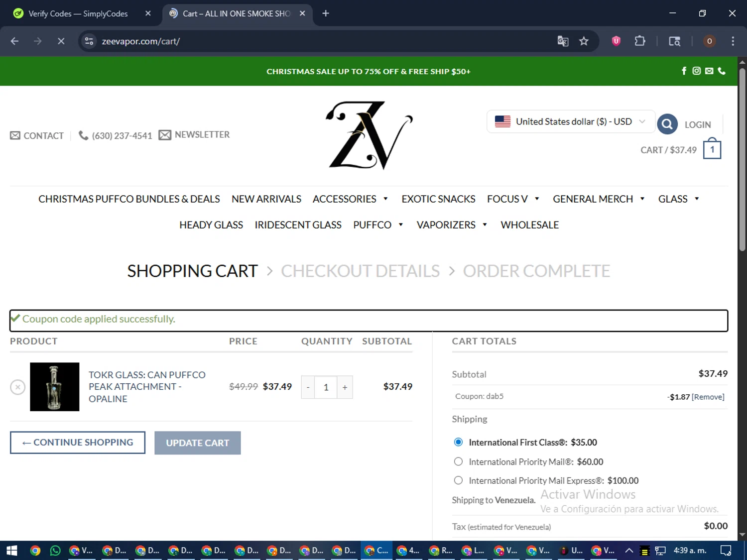Open the cart bag icon showing 1
The height and width of the screenshot is (560, 747).
tap(712, 148)
